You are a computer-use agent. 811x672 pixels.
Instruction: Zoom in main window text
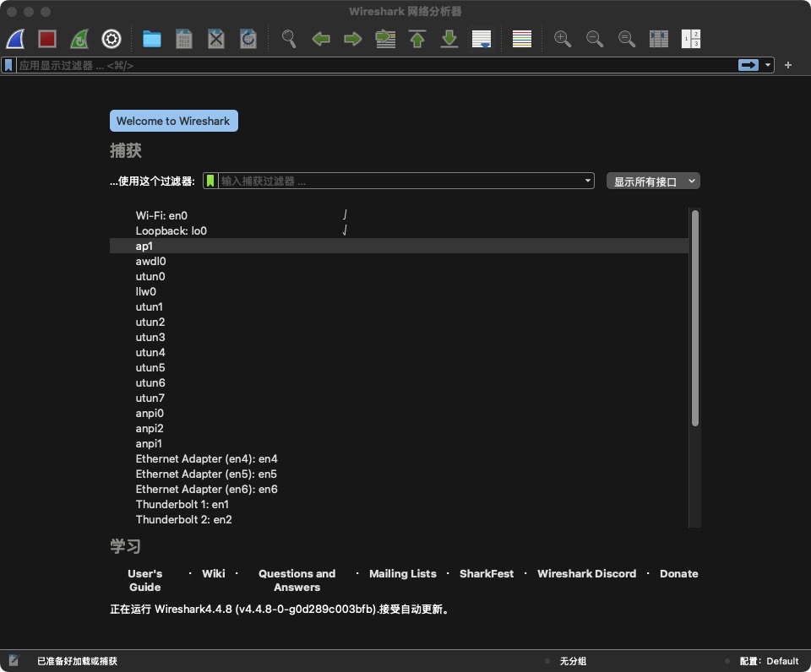563,39
